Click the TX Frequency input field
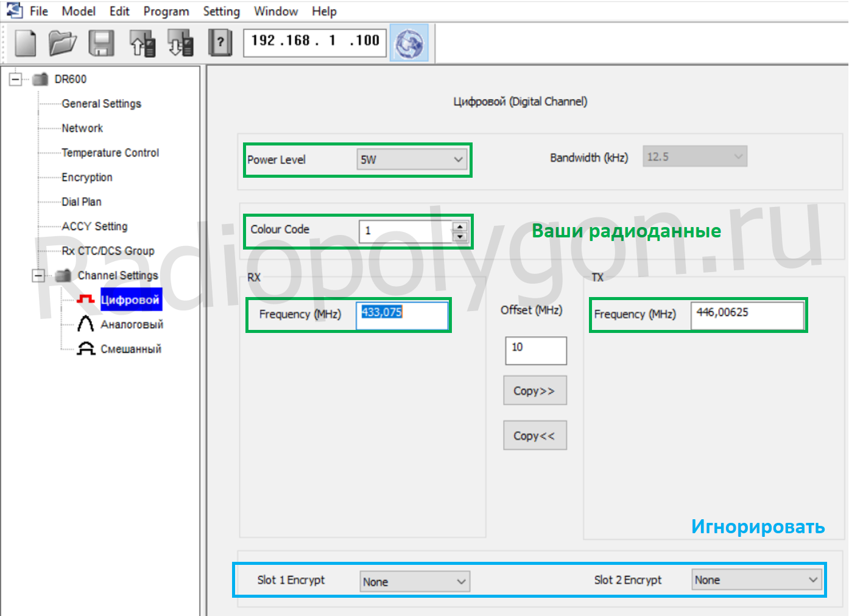849x616 pixels. click(x=747, y=314)
